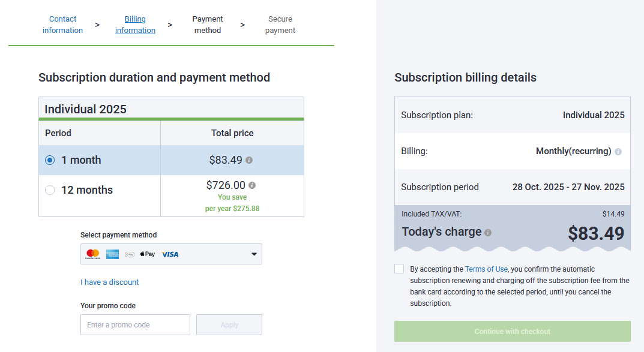Go to Contact information step

point(62,25)
